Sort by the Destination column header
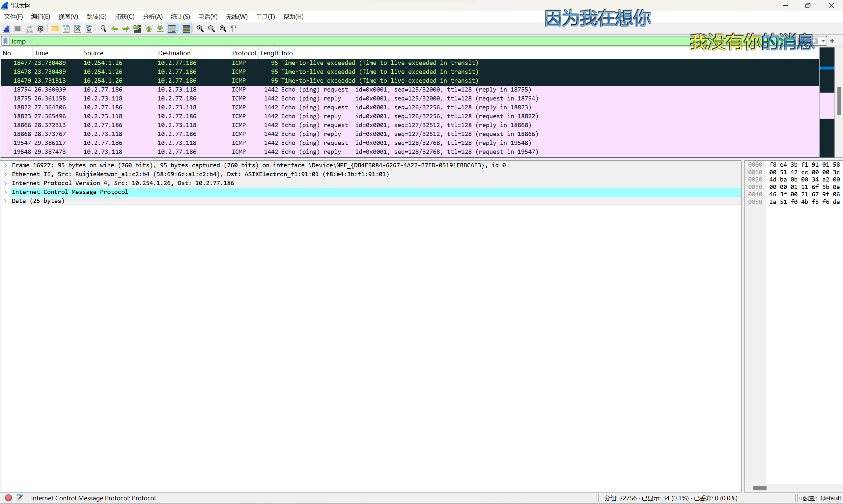The height and width of the screenshot is (504, 843). tap(193, 53)
